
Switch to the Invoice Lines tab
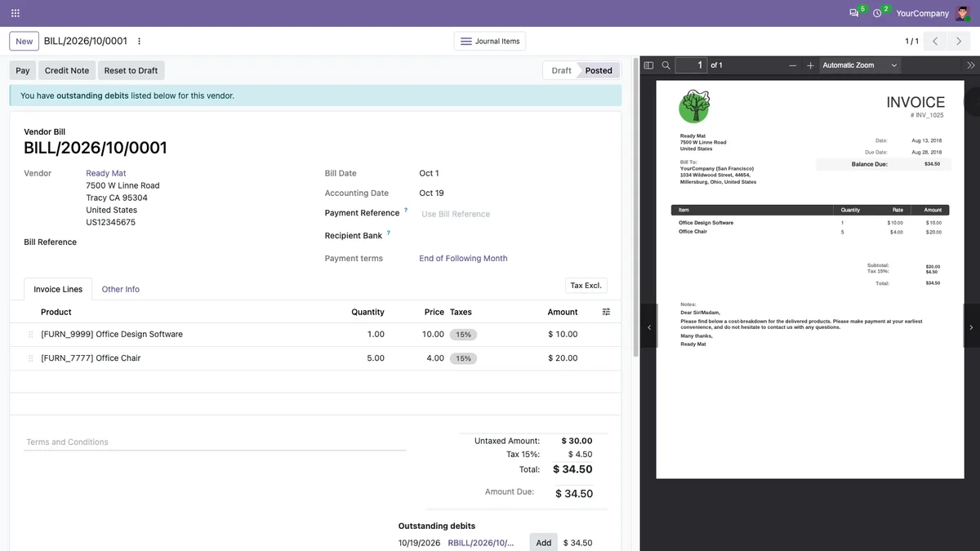58,289
